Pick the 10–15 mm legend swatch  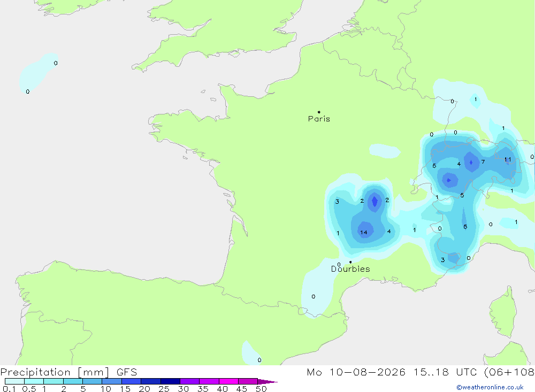(x=112, y=381)
